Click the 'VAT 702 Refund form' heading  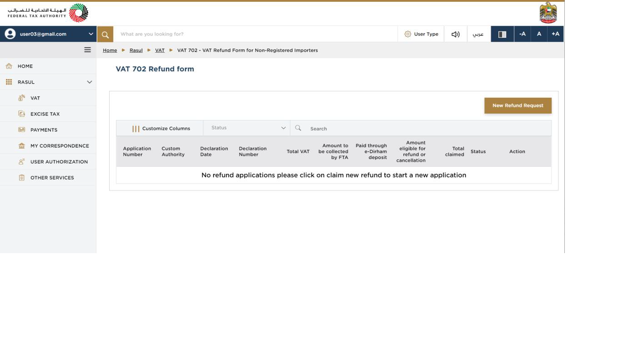click(155, 69)
